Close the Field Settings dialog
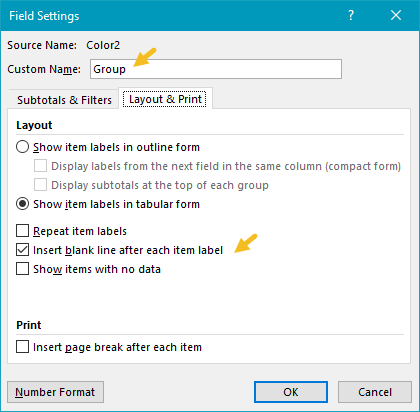Image resolution: width=420 pixels, height=412 pixels. click(x=396, y=15)
